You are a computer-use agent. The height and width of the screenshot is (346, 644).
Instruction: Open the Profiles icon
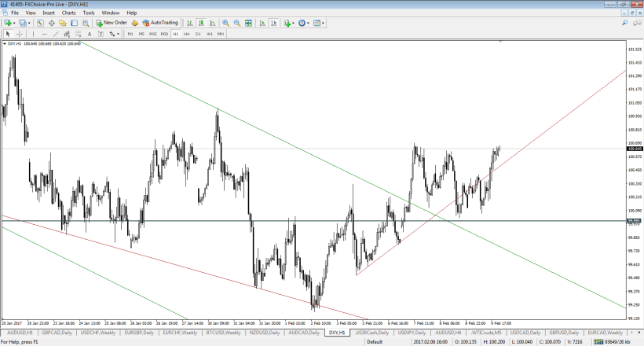(23, 23)
